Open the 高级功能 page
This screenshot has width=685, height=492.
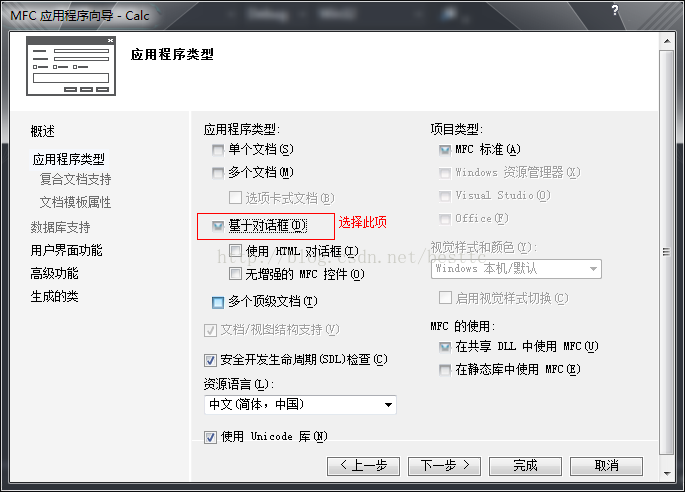[x=54, y=274]
